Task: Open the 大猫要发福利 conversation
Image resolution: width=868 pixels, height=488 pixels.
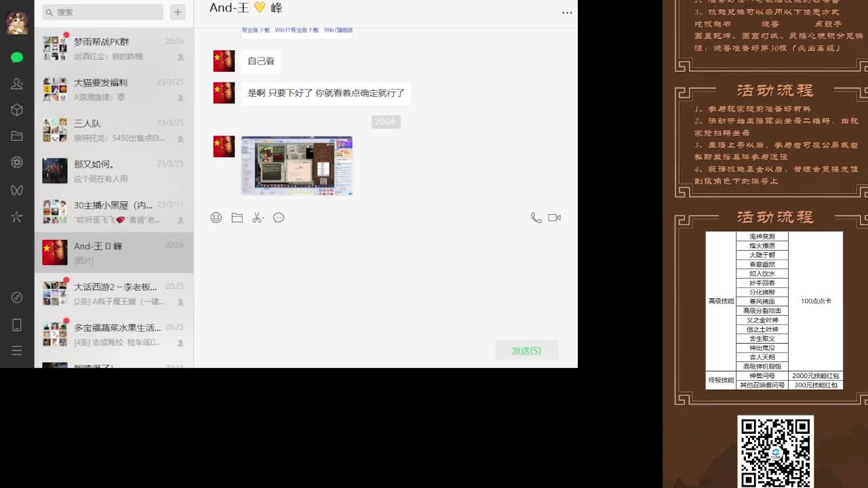Action: click(114, 89)
